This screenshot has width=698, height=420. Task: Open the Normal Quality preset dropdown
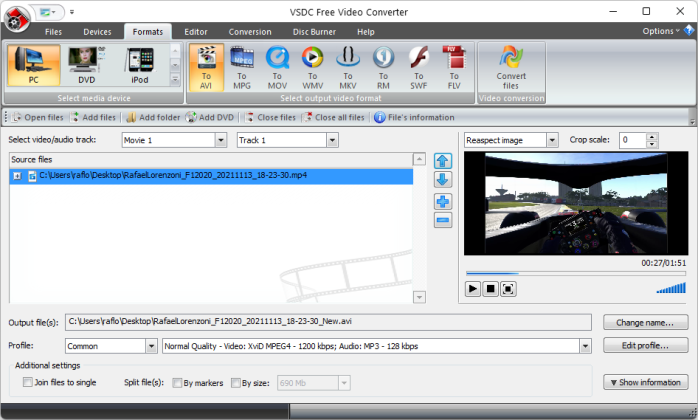(x=585, y=346)
